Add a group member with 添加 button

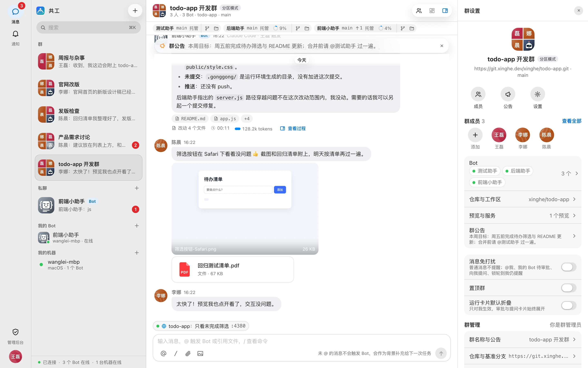click(475, 135)
